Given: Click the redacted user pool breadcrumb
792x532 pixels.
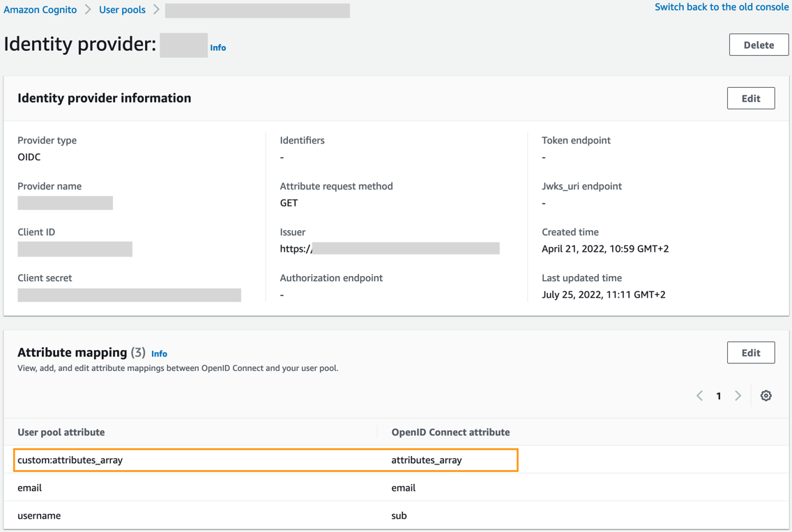Looking at the screenshot, I should (257, 10).
